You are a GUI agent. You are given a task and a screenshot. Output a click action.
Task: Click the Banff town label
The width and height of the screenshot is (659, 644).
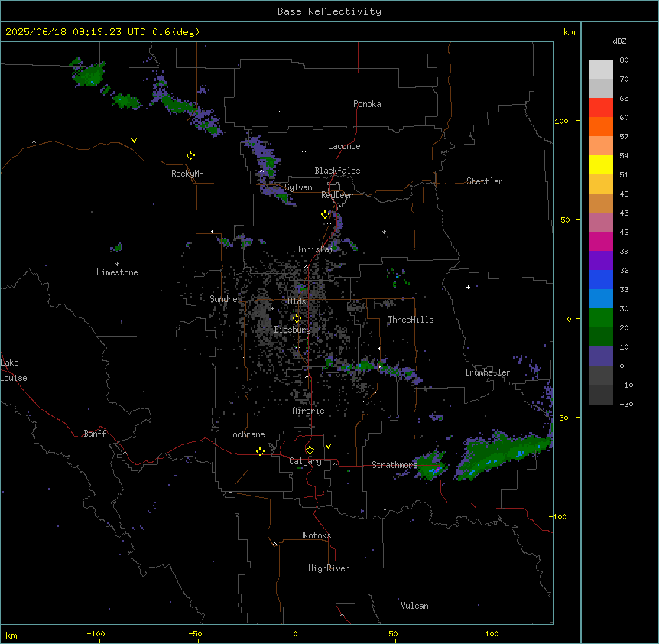(x=95, y=434)
